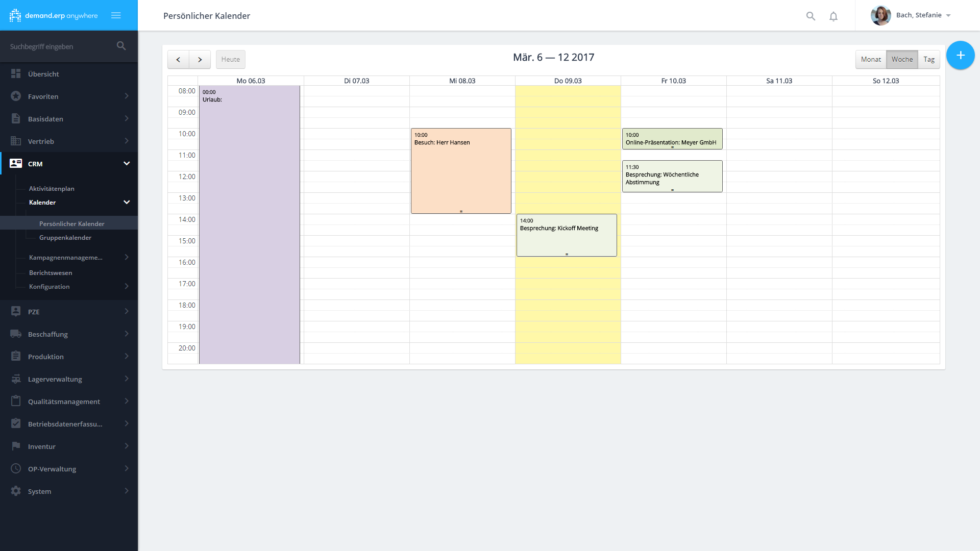Screen dimensions: 980x551
Task: Go to previous week arrow
Action: pos(178,60)
